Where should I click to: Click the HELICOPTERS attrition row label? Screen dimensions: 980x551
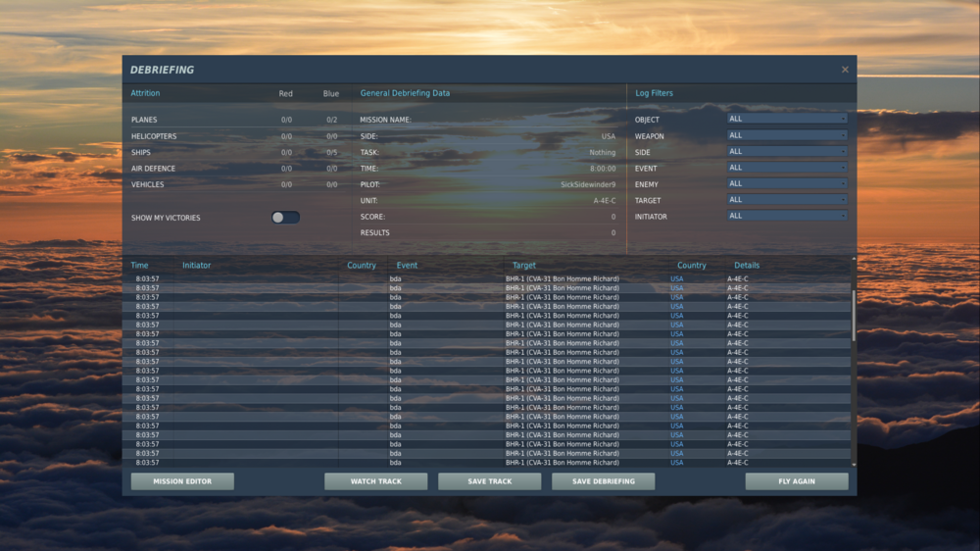coord(154,135)
